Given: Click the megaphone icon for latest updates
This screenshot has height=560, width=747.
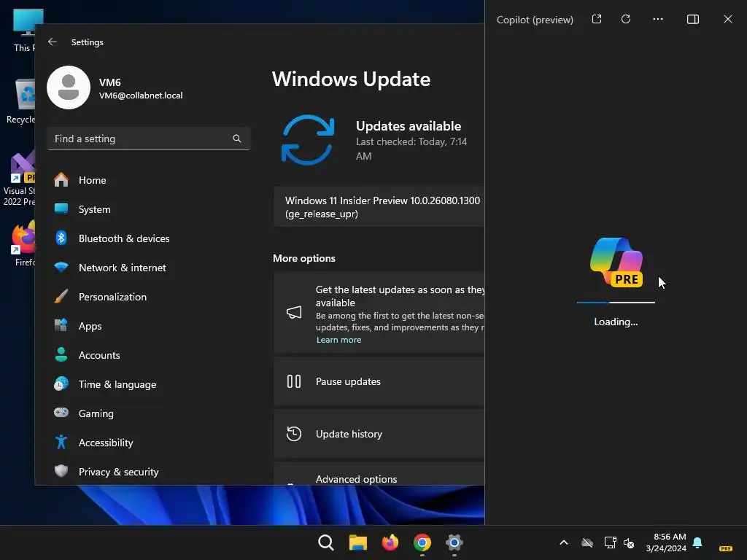Looking at the screenshot, I should [294, 312].
